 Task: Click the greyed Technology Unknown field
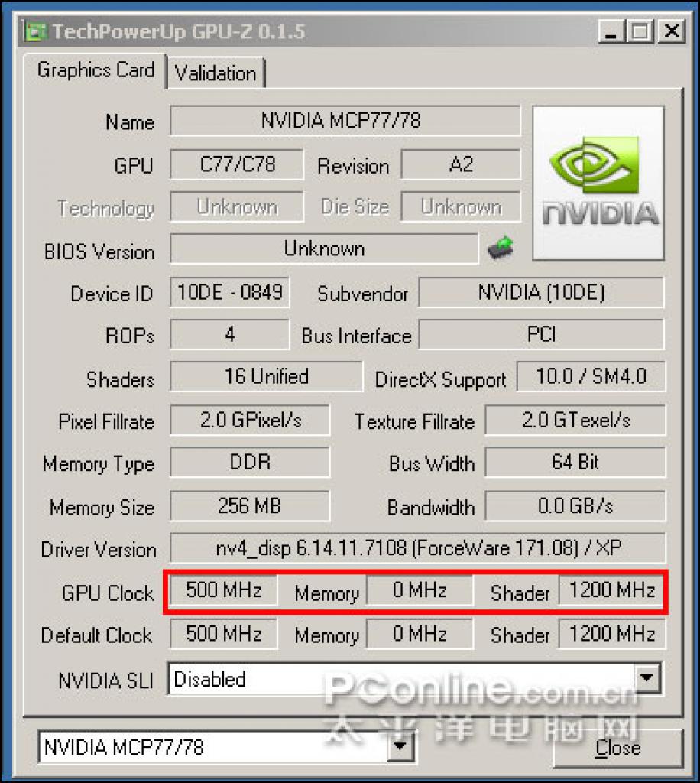tap(236, 206)
